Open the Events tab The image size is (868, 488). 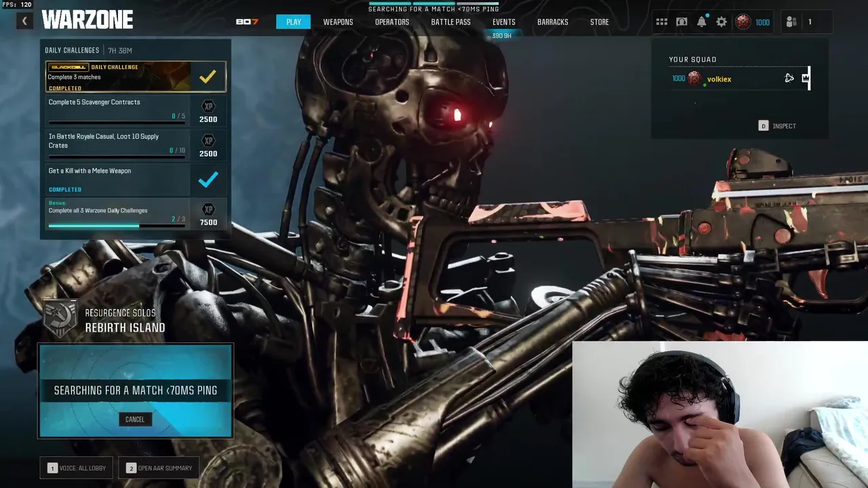pos(504,22)
